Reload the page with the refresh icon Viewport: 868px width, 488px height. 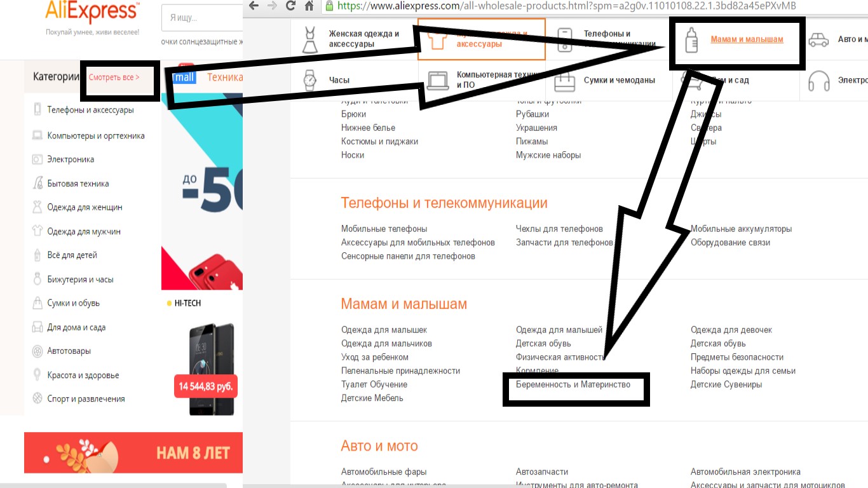(x=290, y=6)
